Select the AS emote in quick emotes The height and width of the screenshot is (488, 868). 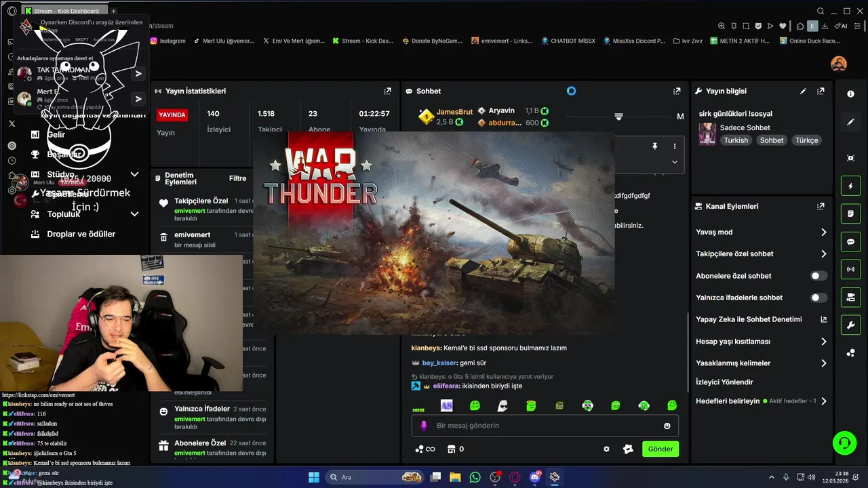point(446,405)
